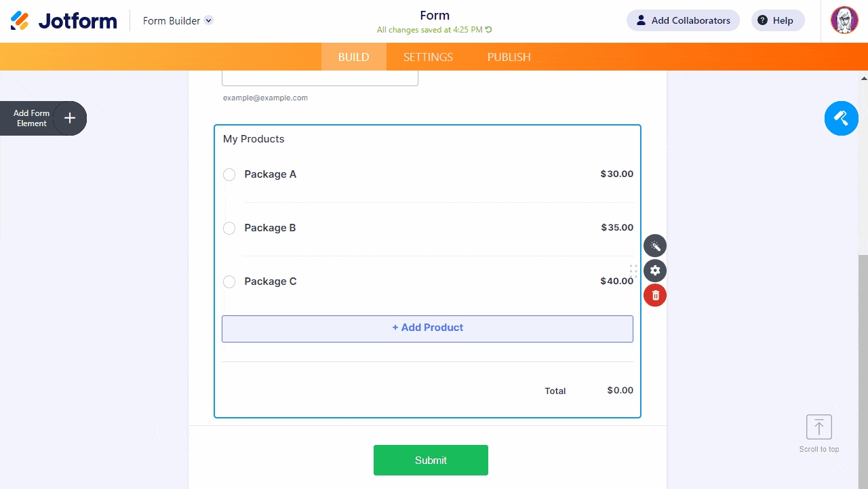The width and height of the screenshot is (868, 489).
Task: Switch to the PUBLISH tab
Action: (x=509, y=57)
